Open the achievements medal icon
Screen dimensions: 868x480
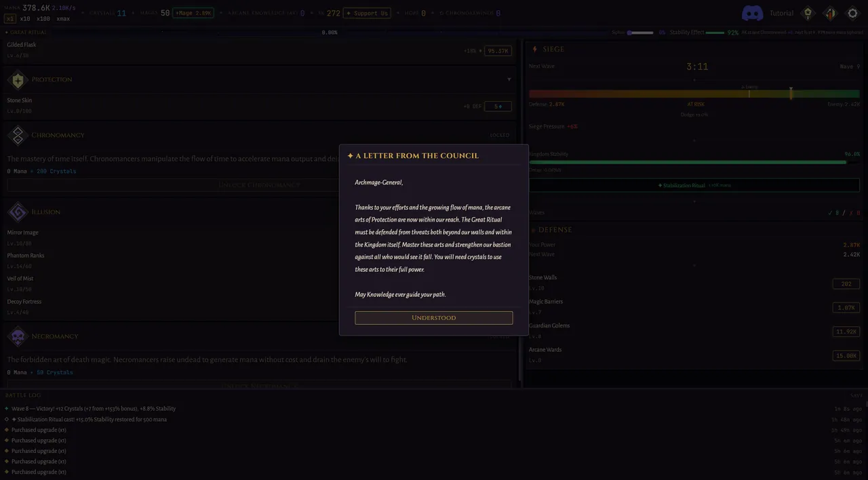[808, 13]
